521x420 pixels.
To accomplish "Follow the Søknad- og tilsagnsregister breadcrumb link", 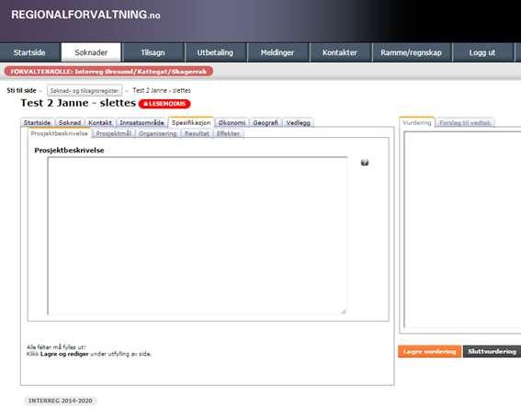I will coord(85,90).
